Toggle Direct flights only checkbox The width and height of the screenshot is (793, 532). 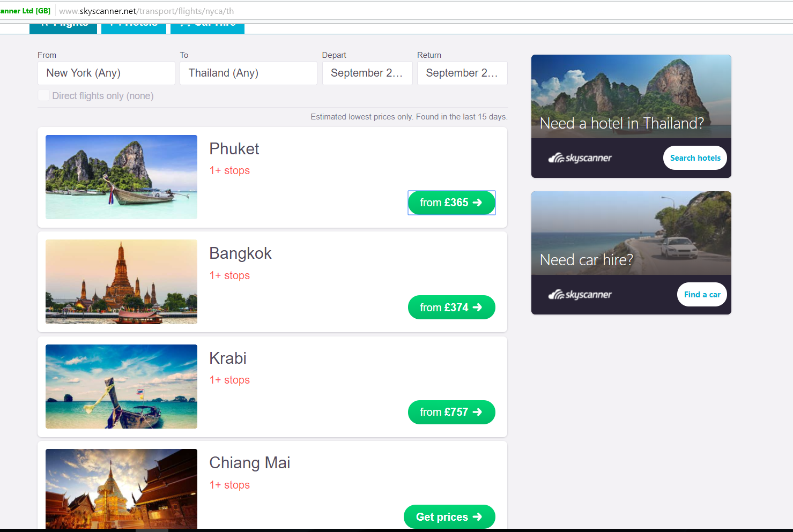coord(44,95)
